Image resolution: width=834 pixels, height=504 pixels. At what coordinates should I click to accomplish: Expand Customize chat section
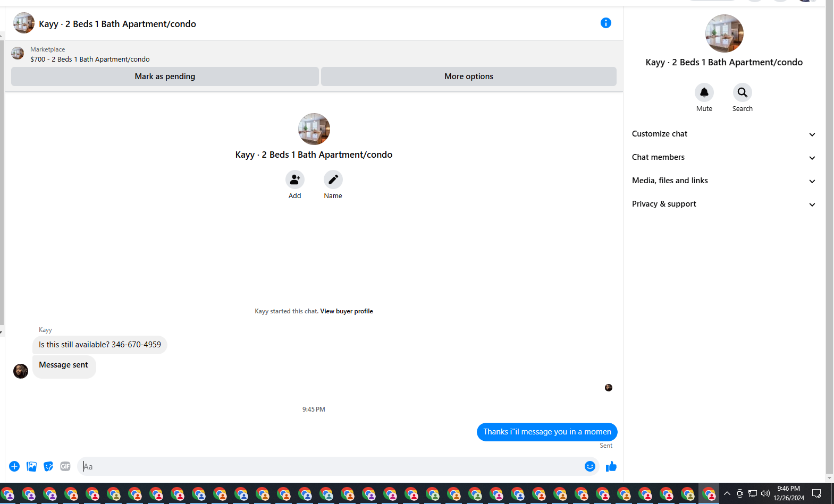723,134
